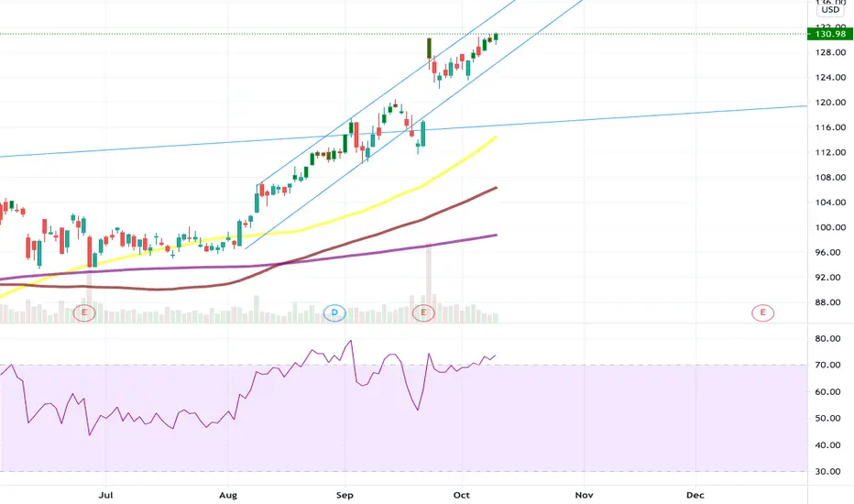This screenshot has height=504, width=854.
Task: Click the RSI 80.00 axis label
Action: pyautogui.click(x=827, y=338)
